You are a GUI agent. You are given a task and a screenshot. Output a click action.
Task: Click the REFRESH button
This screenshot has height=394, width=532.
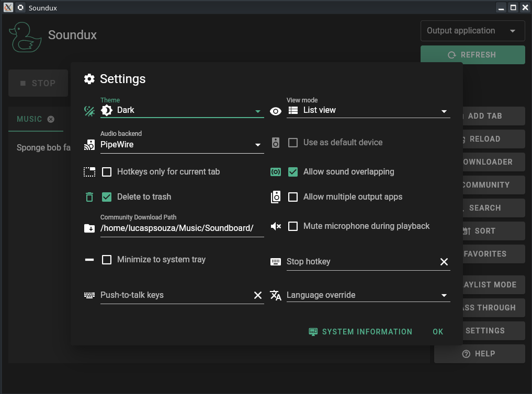(x=472, y=55)
